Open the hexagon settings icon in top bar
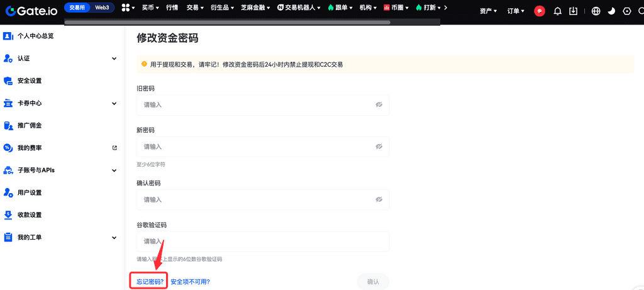Viewport: 644px width, 290px height. click(x=627, y=11)
